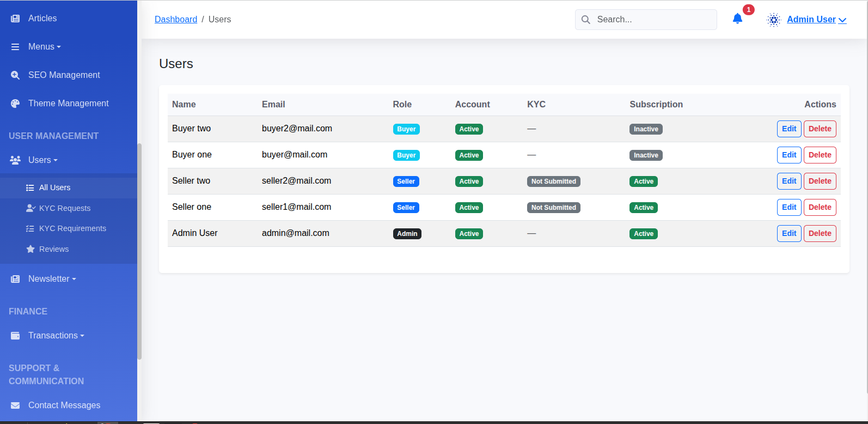Image resolution: width=868 pixels, height=424 pixels.
Task: Click the search magnifier icon in header
Action: (586, 20)
